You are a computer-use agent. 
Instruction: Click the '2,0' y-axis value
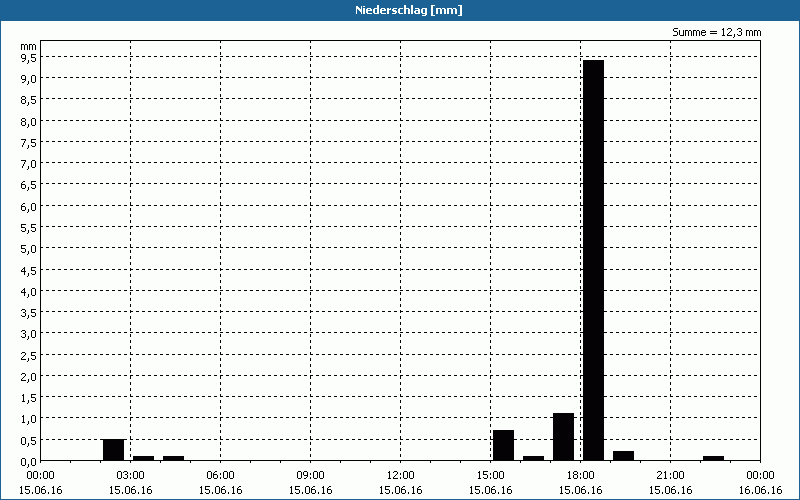coord(28,377)
